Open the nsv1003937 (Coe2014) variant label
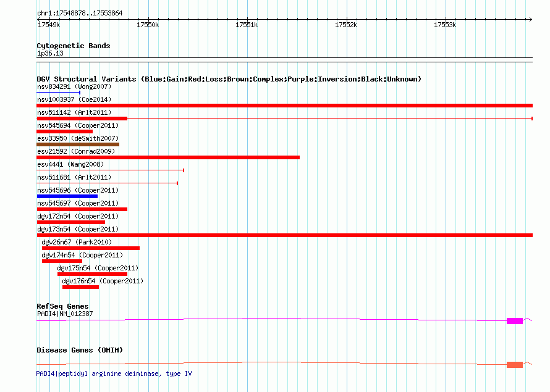Viewport: 550px width, 392px height. pos(74,99)
